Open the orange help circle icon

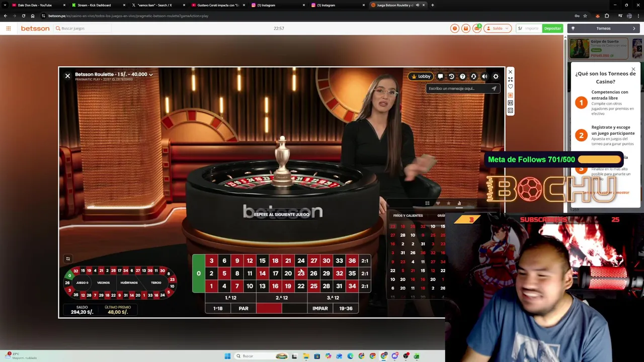click(x=455, y=28)
